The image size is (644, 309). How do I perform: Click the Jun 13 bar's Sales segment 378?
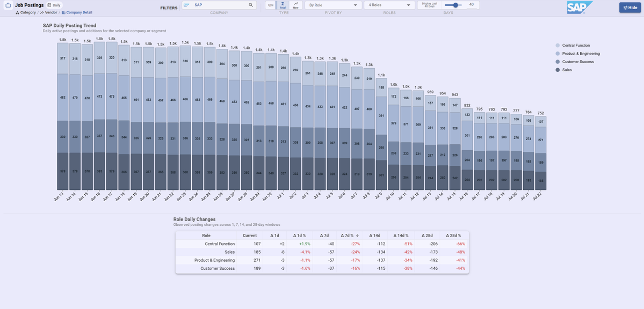pyautogui.click(x=63, y=171)
